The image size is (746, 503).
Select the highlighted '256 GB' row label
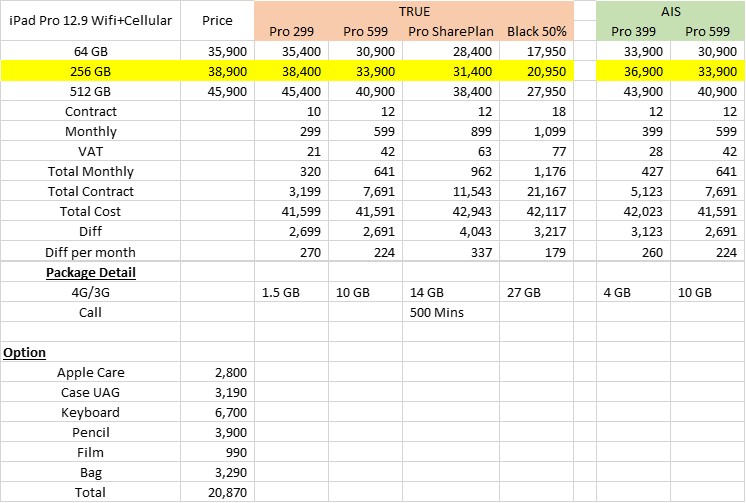tap(90, 71)
